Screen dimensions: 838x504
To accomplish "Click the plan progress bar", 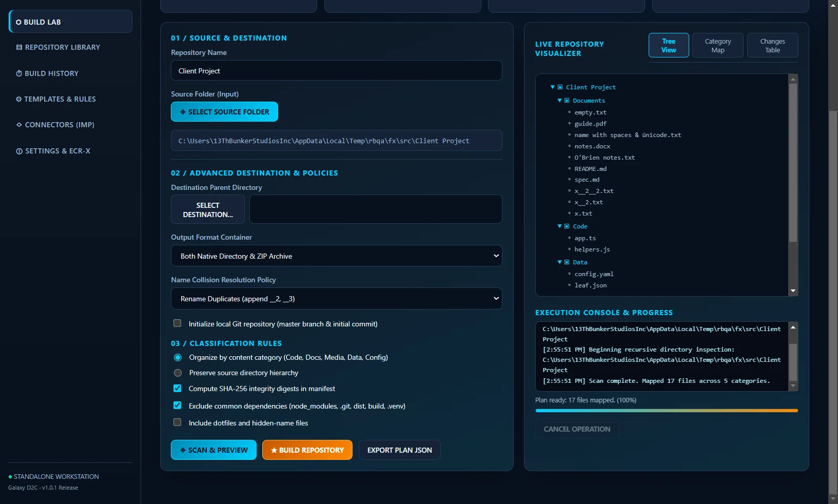I will (x=667, y=411).
